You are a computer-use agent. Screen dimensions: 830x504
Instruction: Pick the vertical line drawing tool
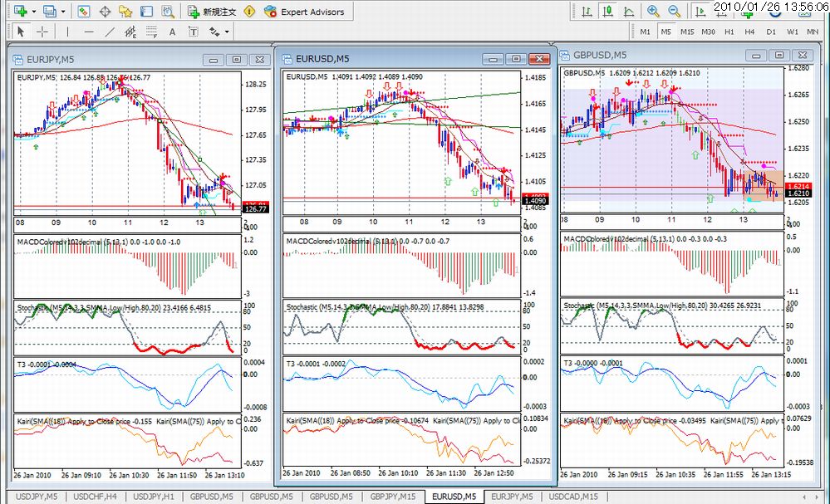click(x=67, y=32)
